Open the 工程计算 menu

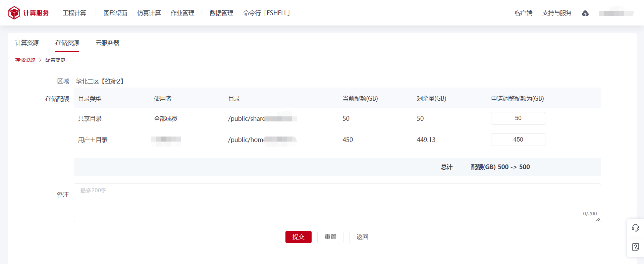[74, 13]
